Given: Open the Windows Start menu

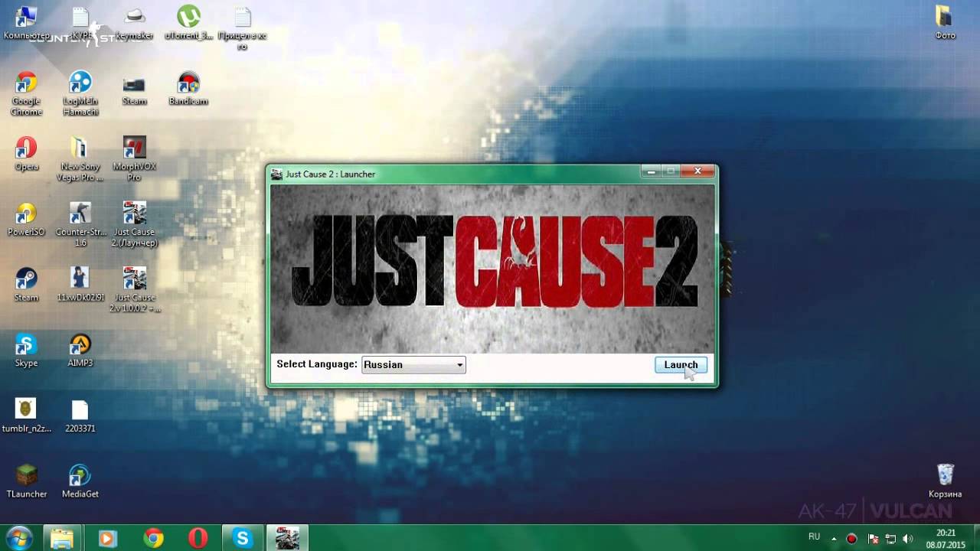Looking at the screenshot, I should tap(19, 538).
